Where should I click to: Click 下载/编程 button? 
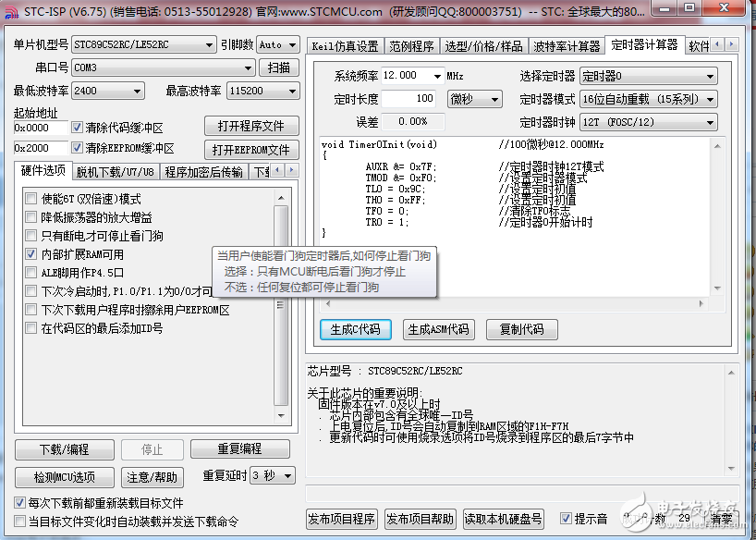point(65,449)
